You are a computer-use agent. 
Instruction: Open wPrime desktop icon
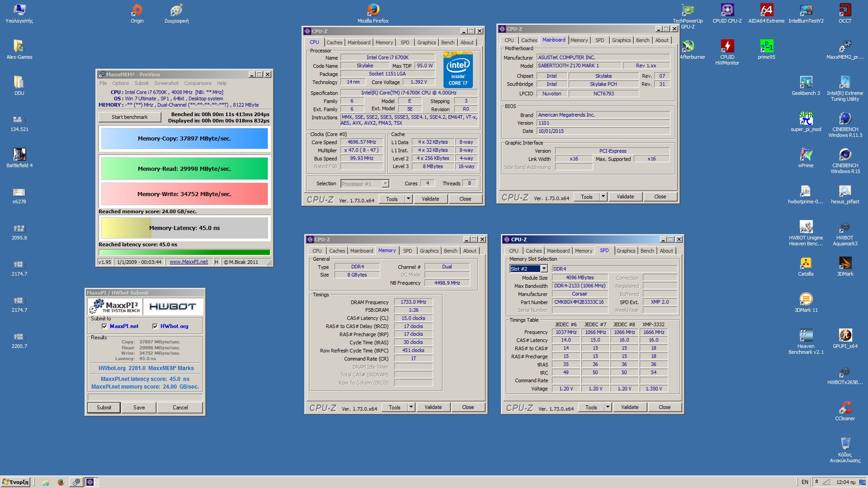click(x=806, y=158)
